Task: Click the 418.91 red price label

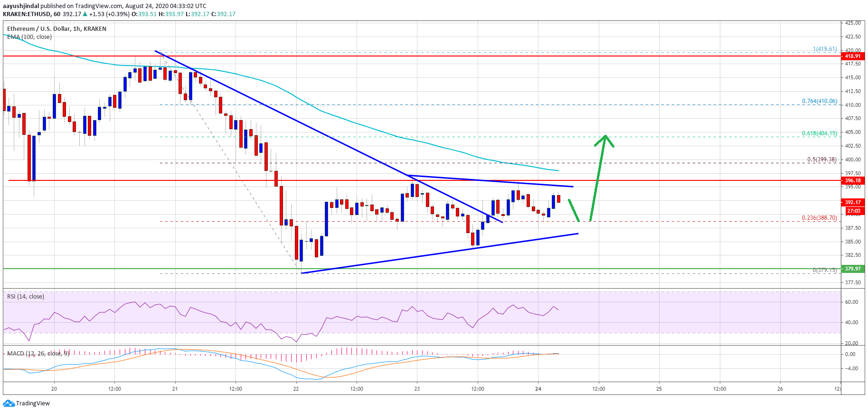Action: click(x=853, y=56)
